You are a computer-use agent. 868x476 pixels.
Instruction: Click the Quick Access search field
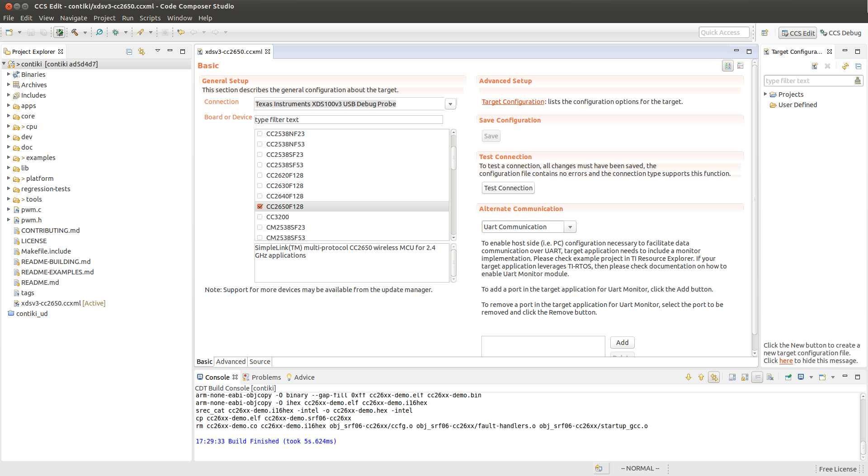(x=724, y=33)
